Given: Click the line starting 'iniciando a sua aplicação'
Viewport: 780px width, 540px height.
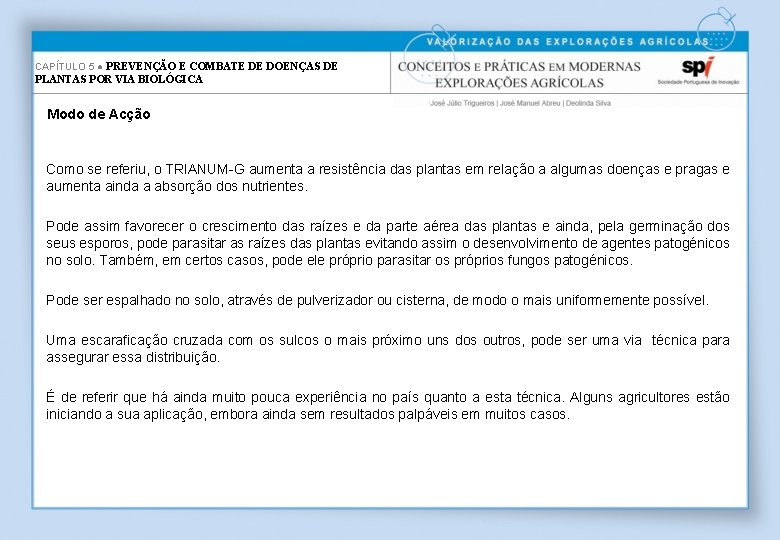Looking at the screenshot, I should pos(308,414).
